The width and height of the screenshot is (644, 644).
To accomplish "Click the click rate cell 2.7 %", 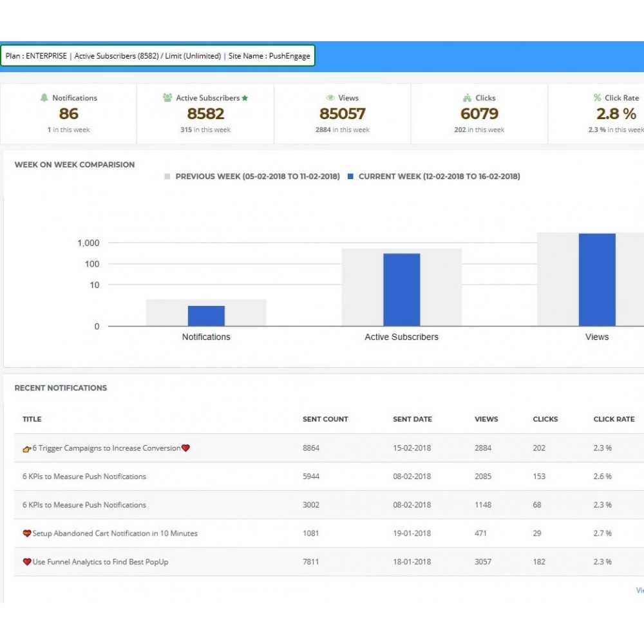I will pyautogui.click(x=603, y=533).
